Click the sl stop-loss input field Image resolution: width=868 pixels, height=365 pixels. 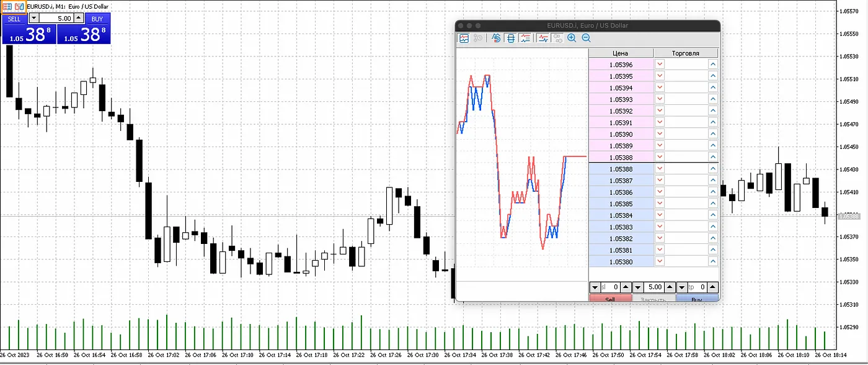click(610, 287)
